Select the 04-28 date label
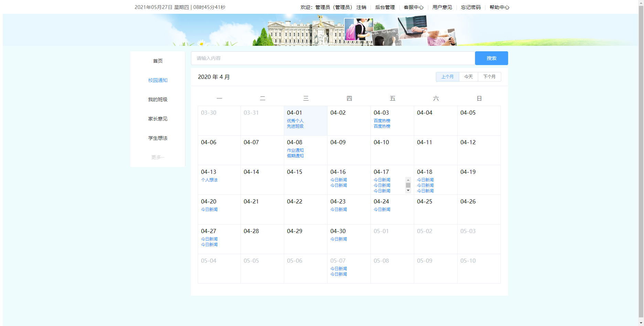This screenshot has width=644, height=326. [x=251, y=231]
